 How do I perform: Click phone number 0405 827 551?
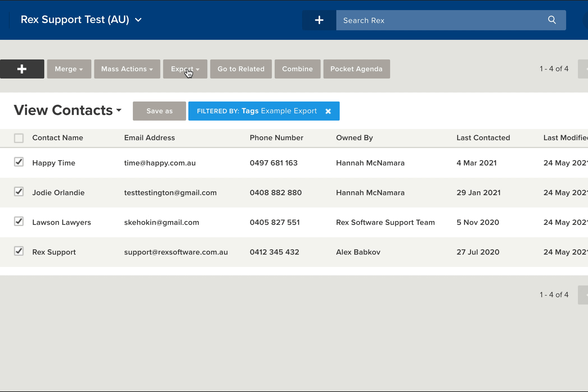click(x=275, y=222)
